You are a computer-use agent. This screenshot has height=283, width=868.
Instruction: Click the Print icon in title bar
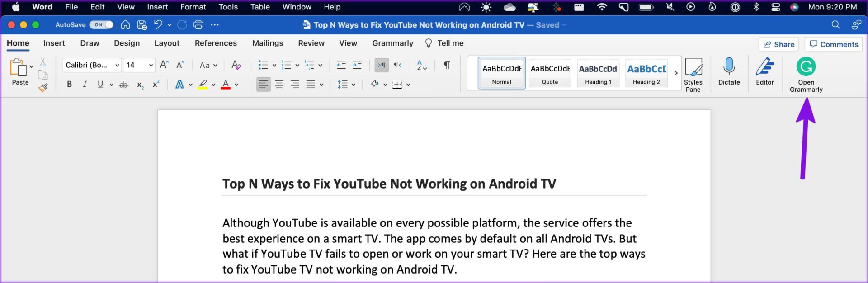[198, 25]
